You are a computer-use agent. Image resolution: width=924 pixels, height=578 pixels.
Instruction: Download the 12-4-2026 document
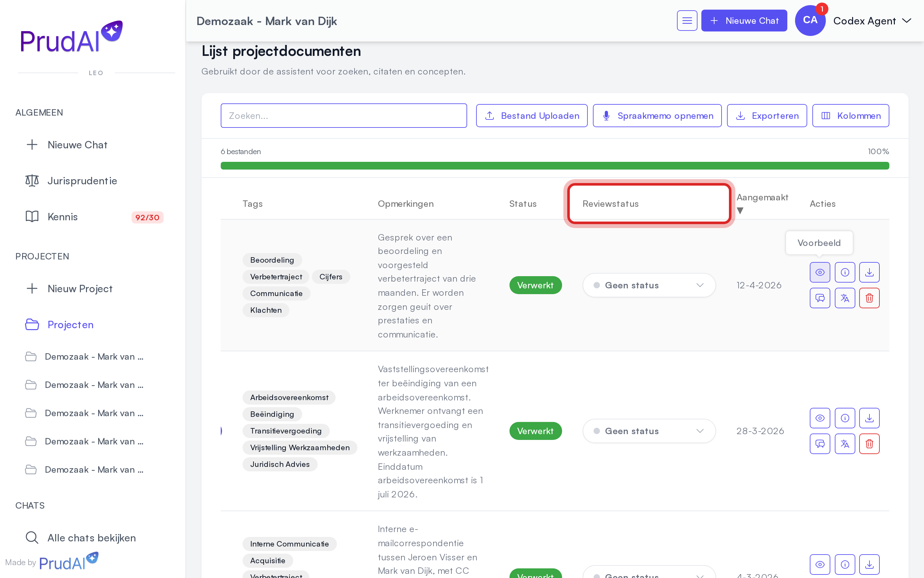point(869,272)
